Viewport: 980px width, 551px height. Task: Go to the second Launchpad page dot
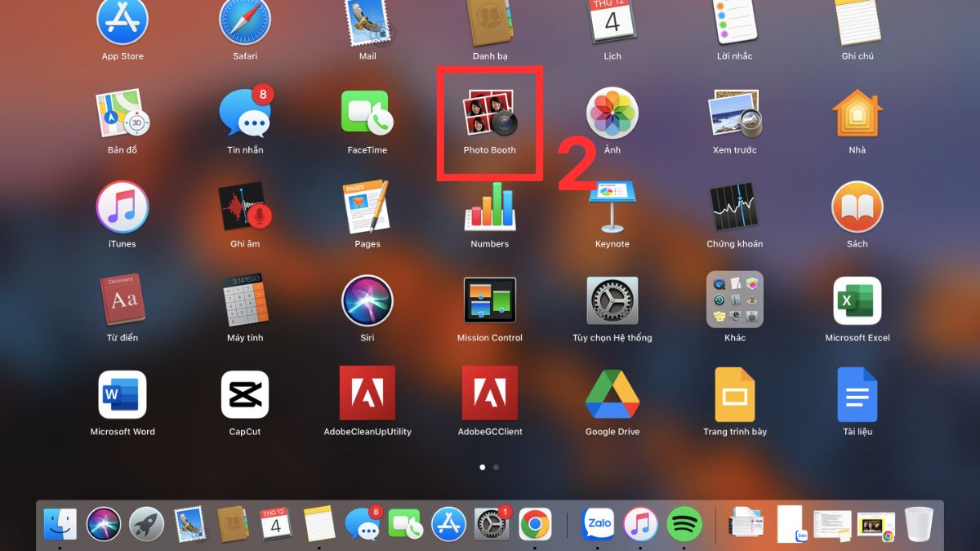[497, 468]
